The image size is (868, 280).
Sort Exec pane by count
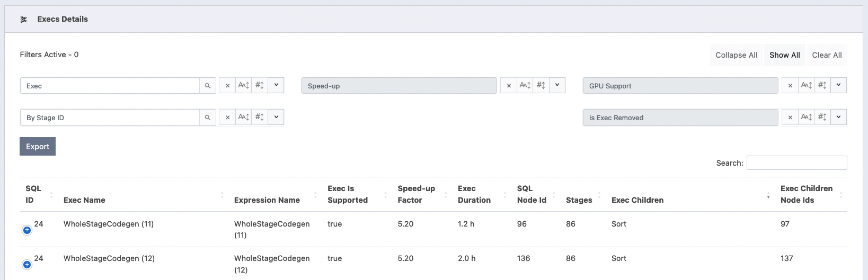point(260,85)
